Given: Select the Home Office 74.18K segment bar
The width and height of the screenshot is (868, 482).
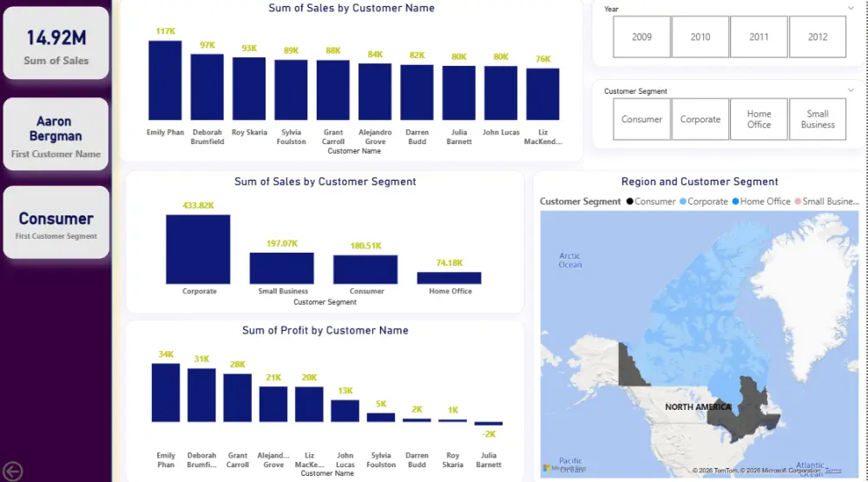Looking at the screenshot, I should (x=449, y=278).
